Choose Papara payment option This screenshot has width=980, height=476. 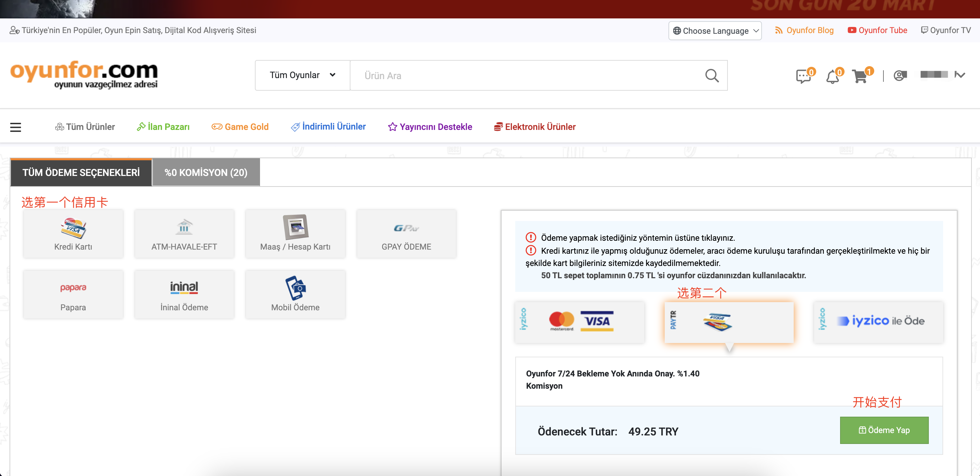pyautogui.click(x=73, y=294)
